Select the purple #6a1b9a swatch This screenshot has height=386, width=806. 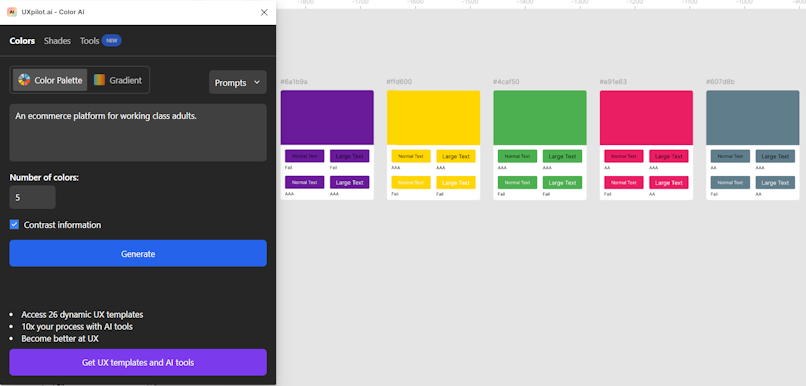click(x=327, y=117)
